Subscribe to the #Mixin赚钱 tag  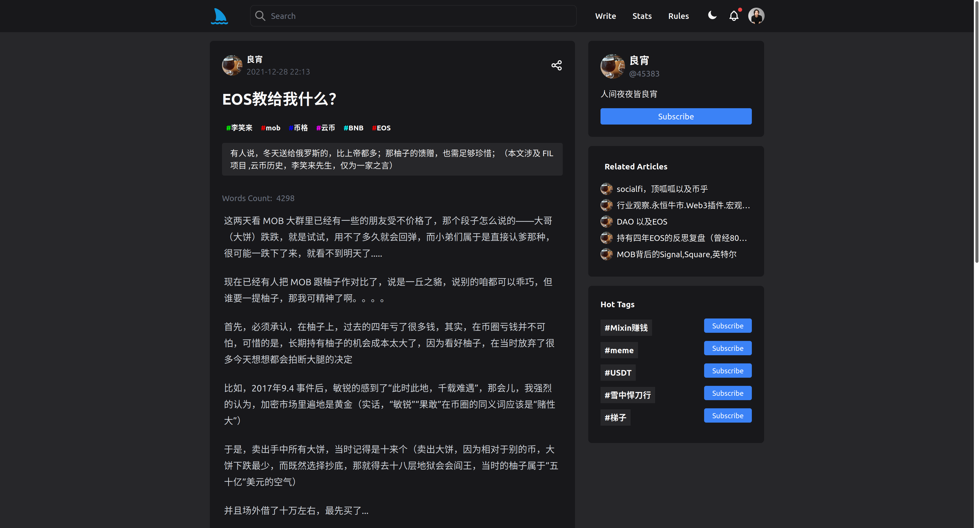(x=727, y=326)
